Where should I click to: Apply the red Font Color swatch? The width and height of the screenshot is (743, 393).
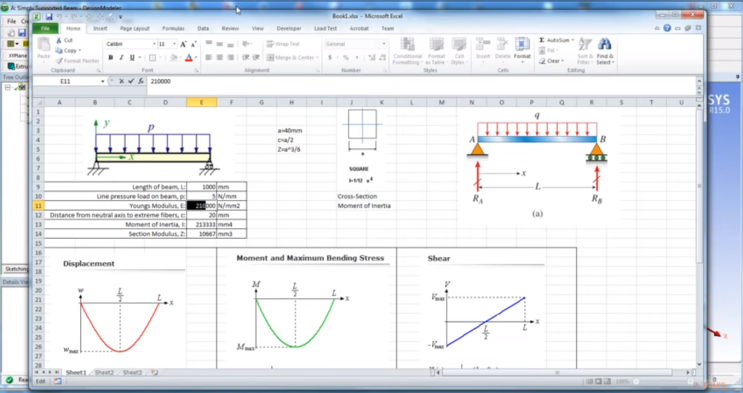pos(189,57)
